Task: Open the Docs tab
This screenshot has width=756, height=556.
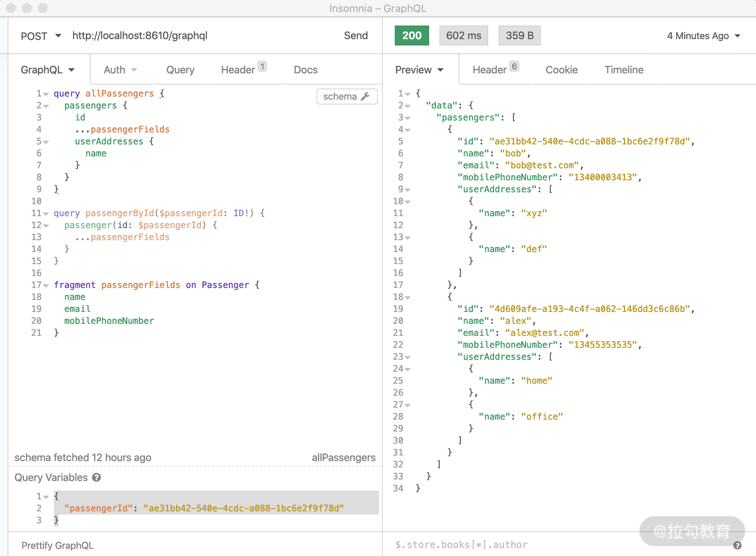Action: click(305, 70)
